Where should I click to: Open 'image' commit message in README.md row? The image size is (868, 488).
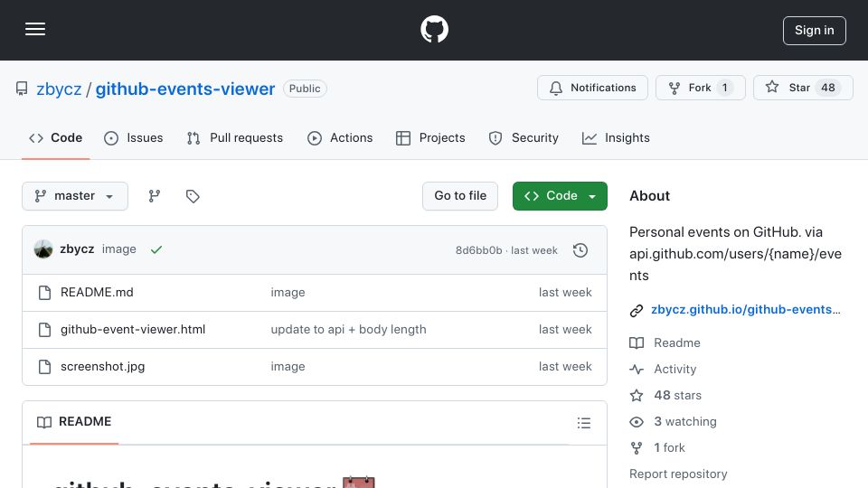pyautogui.click(x=288, y=292)
